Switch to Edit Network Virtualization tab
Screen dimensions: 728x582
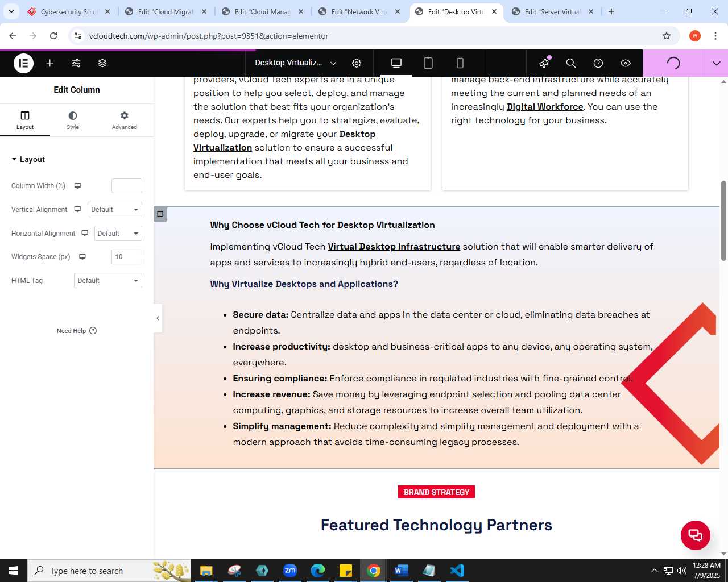(359, 11)
